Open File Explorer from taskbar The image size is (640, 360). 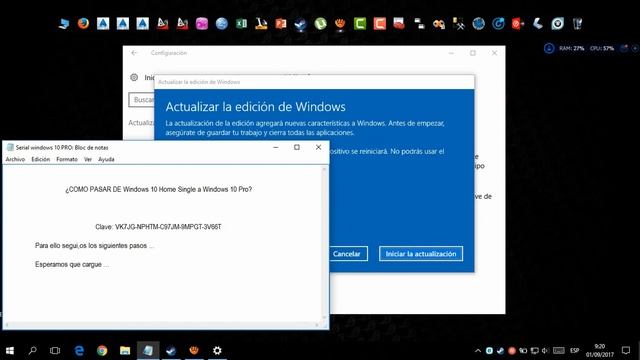tap(125, 351)
